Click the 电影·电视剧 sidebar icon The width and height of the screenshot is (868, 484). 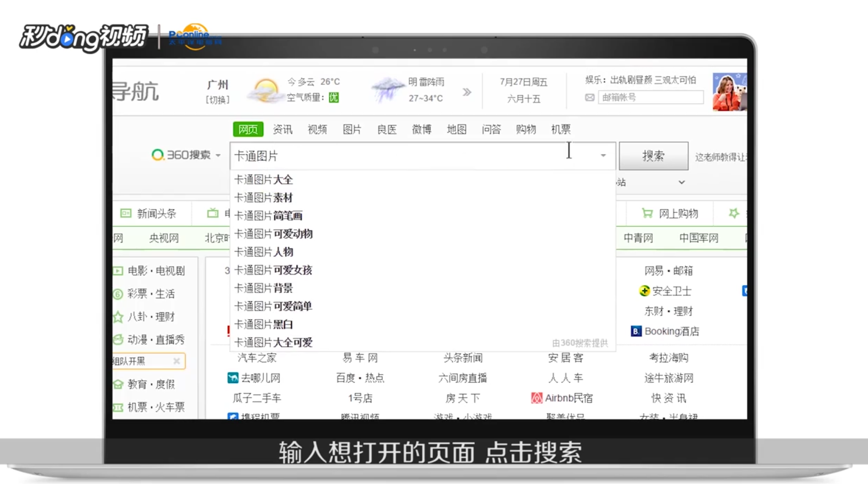pyautogui.click(x=117, y=271)
